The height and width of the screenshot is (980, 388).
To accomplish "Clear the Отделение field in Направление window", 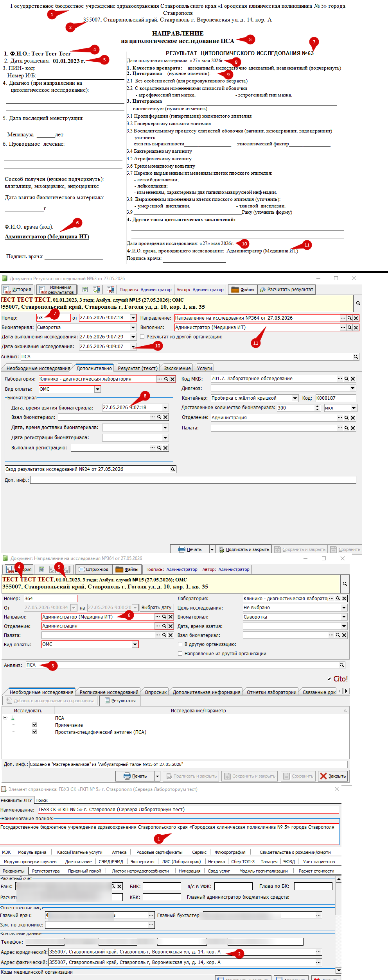I will pyautogui.click(x=171, y=626).
